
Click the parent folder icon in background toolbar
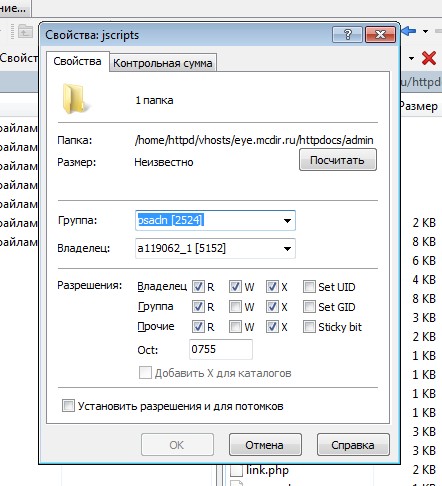(x=25, y=31)
